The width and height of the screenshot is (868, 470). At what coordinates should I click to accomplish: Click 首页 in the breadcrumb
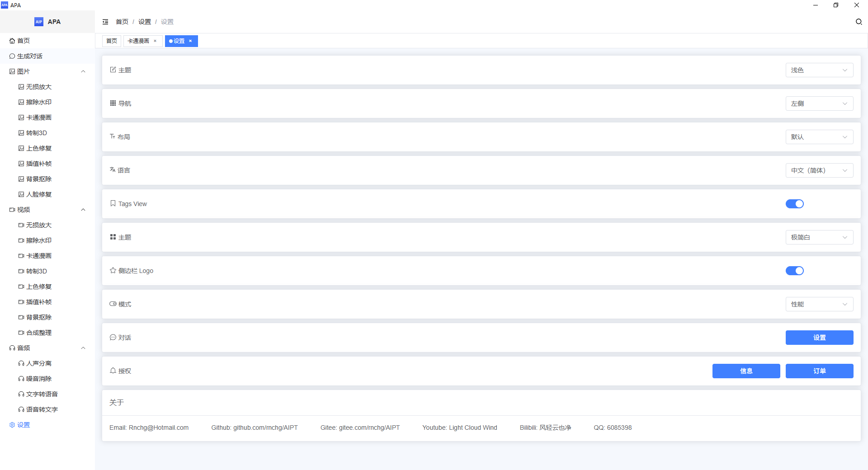pyautogui.click(x=122, y=22)
